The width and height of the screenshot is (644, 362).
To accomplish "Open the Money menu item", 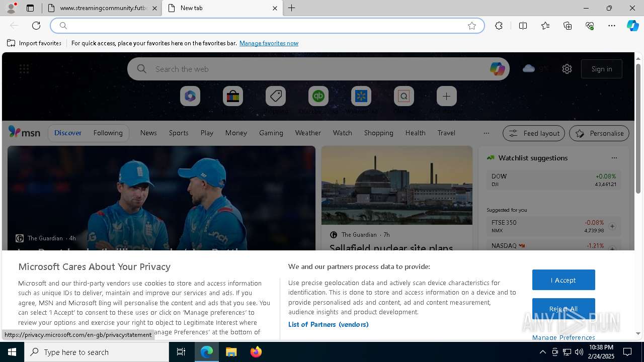I will pos(236,133).
